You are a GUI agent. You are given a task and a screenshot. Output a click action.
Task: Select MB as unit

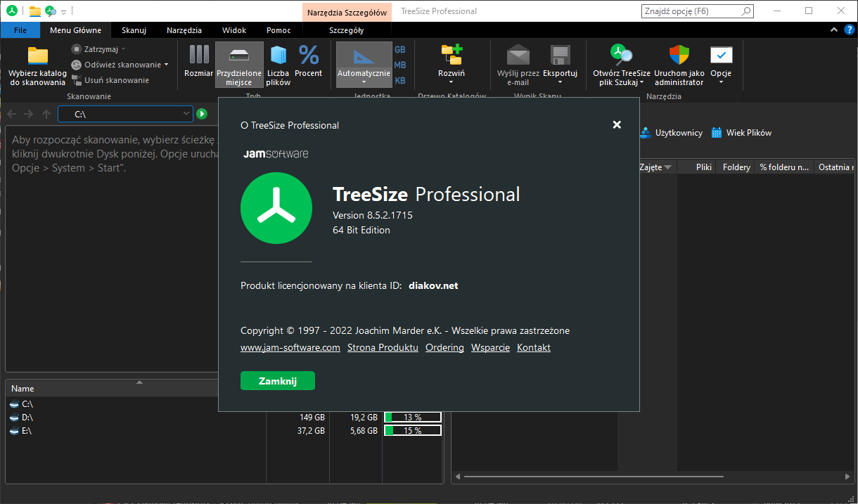tap(400, 65)
